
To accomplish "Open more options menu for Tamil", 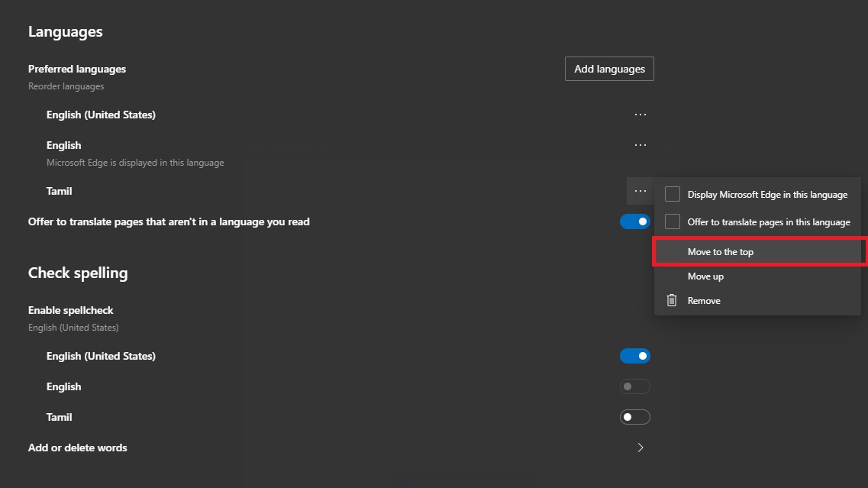I will pyautogui.click(x=640, y=191).
